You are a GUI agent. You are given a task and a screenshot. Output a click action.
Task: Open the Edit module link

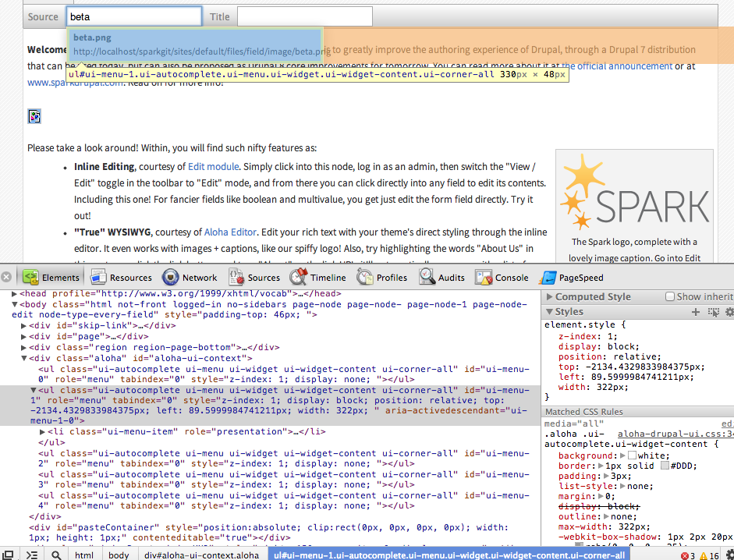coord(214,167)
